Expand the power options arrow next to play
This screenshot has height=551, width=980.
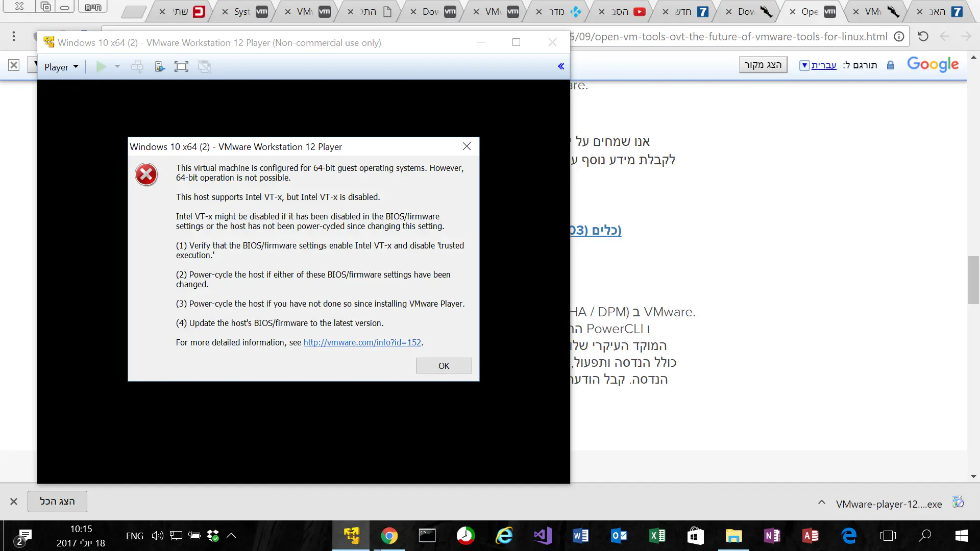coord(117,67)
